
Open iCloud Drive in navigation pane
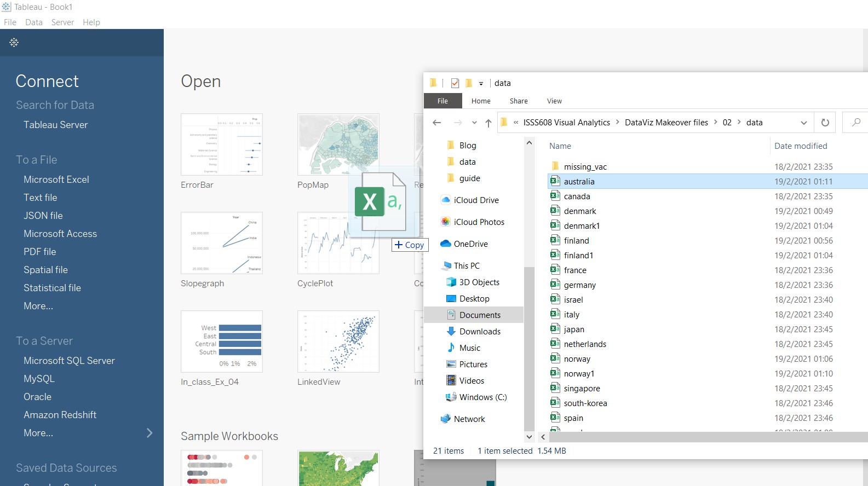click(x=476, y=200)
